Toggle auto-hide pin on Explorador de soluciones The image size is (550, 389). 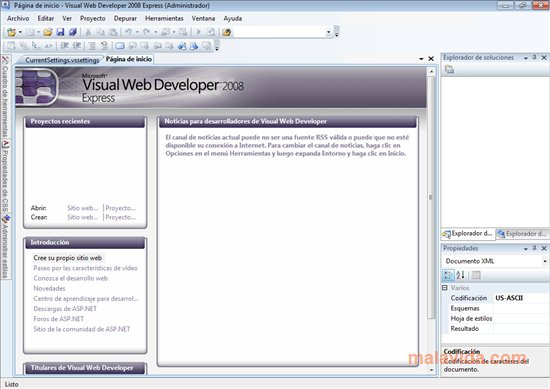tap(535, 57)
